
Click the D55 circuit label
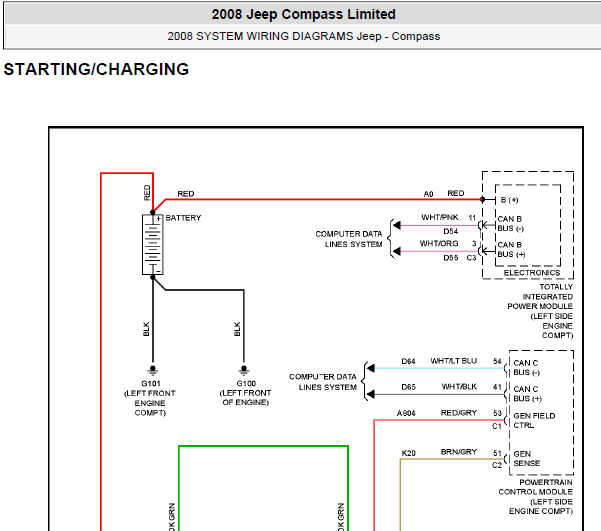(x=450, y=258)
